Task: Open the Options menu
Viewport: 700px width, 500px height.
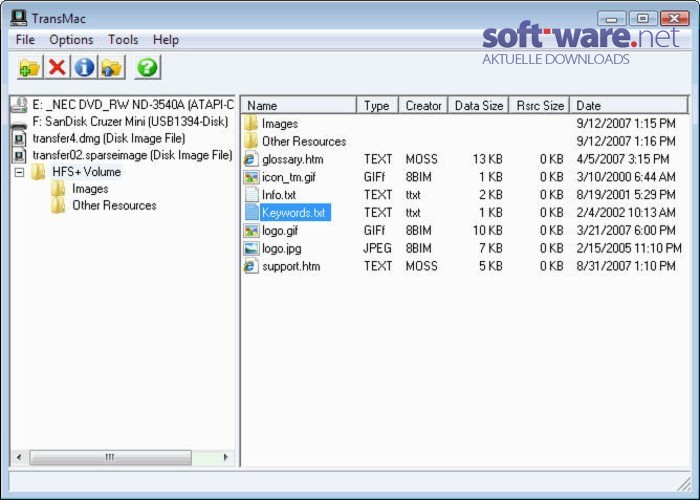Action: tap(71, 40)
